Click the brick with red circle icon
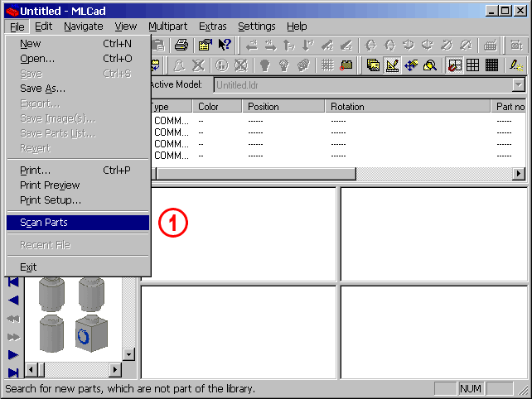 (x=346, y=65)
